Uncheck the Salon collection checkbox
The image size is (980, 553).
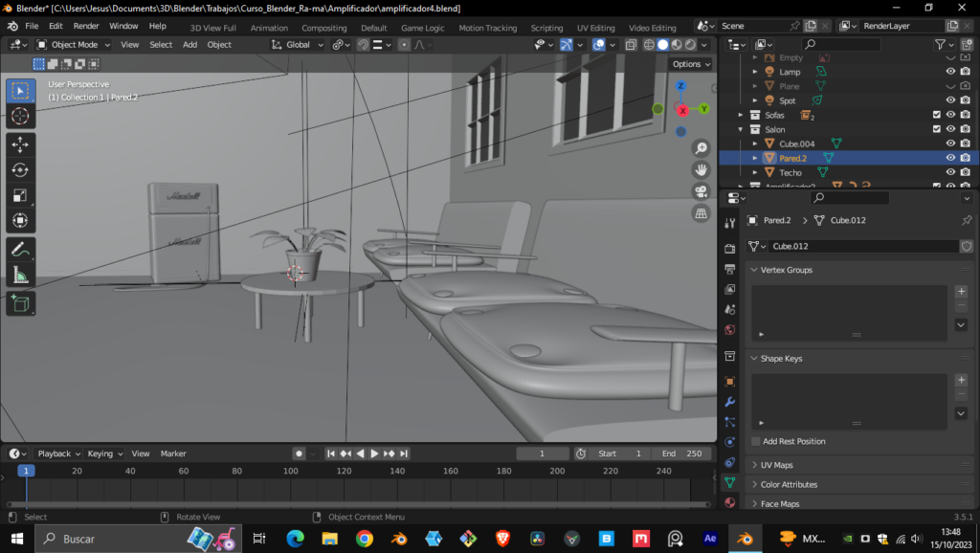pos(936,129)
